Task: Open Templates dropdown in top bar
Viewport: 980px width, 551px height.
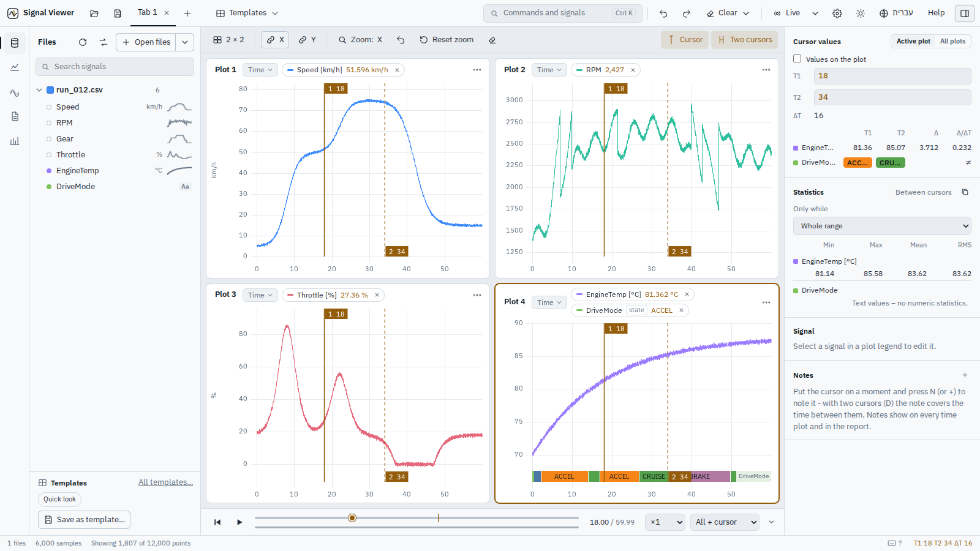Action: point(247,13)
